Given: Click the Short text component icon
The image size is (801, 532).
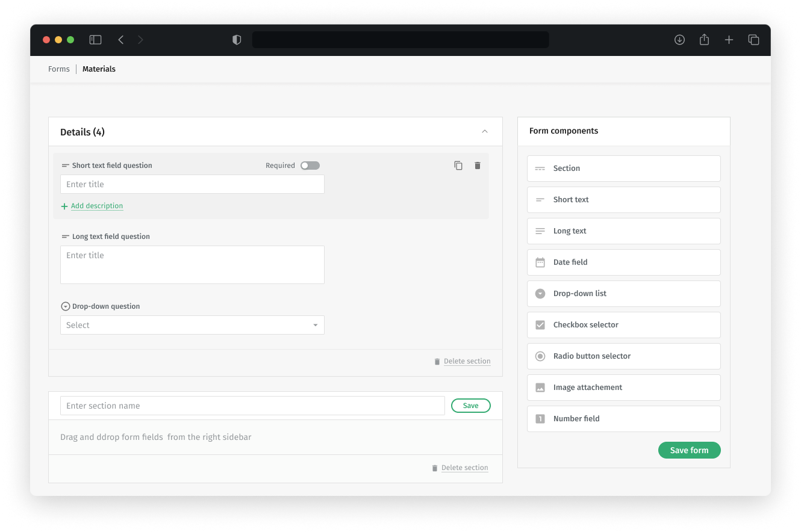Looking at the screenshot, I should pos(540,200).
